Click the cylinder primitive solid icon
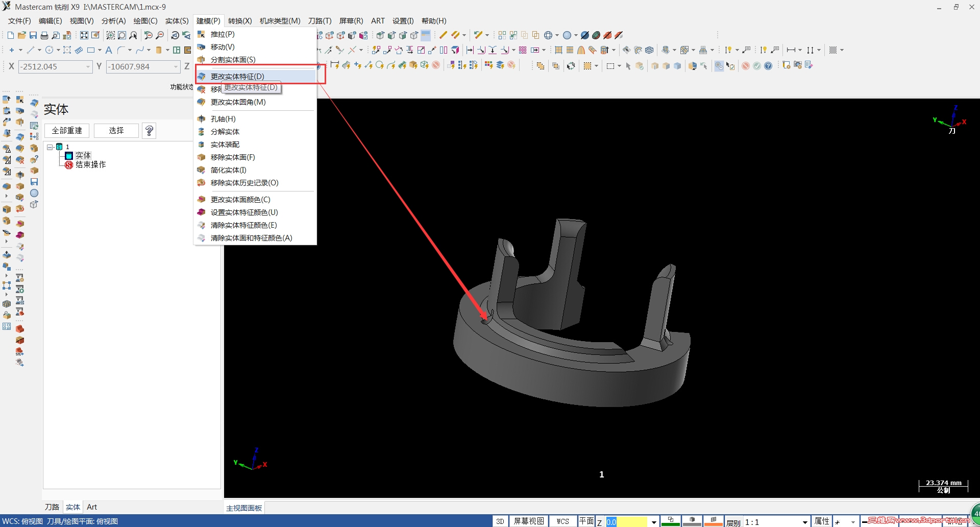 click(x=159, y=50)
